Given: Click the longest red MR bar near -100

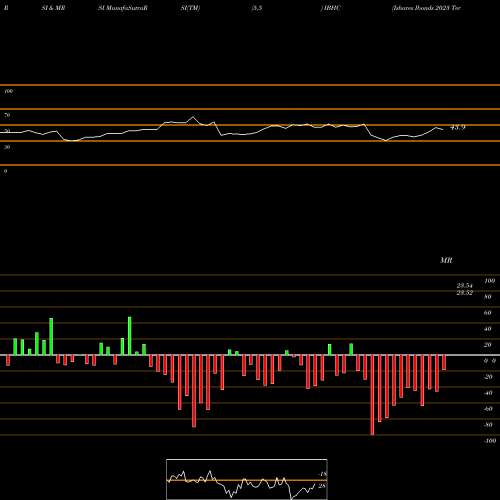Looking at the screenshot, I should tap(372, 395).
